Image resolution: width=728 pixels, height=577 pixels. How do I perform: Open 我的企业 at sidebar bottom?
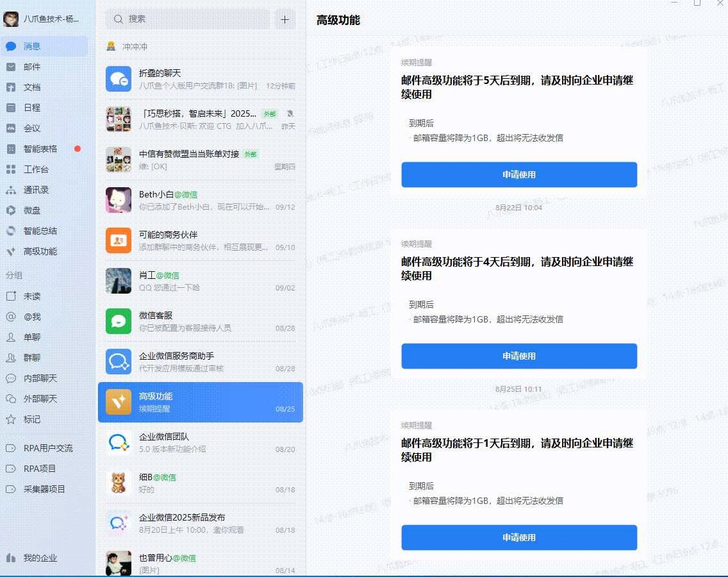pyautogui.click(x=44, y=558)
